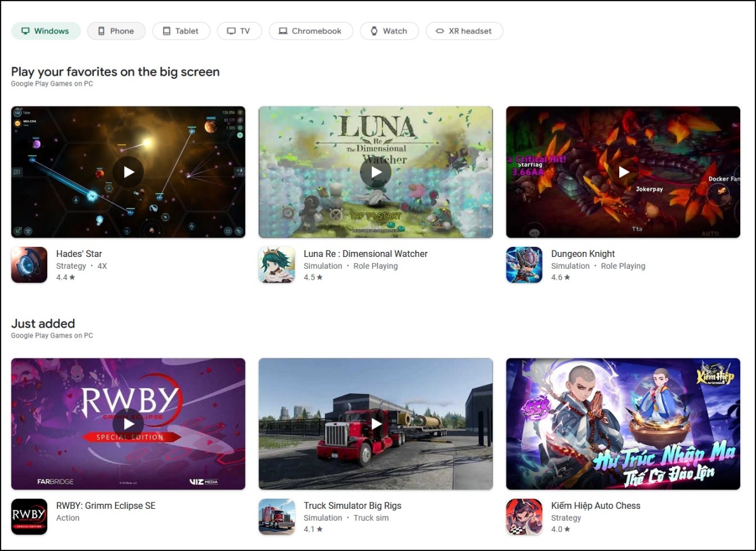756x551 pixels.
Task: Click the Luna Re app icon
Action: coord(277,264)
